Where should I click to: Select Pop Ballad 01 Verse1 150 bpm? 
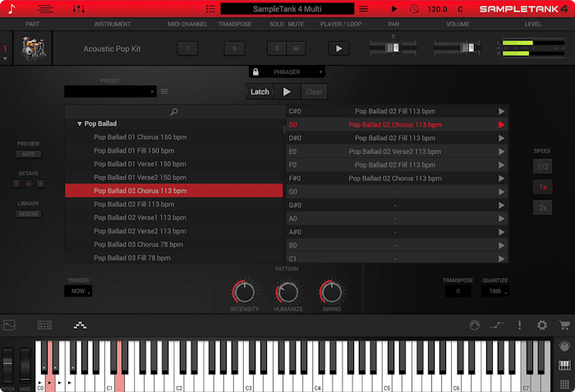[x=174, y=164]
